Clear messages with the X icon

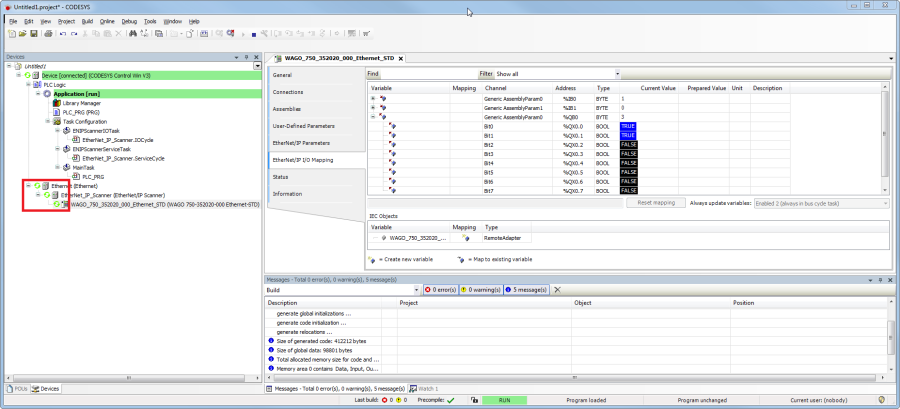tap(557, 289)
